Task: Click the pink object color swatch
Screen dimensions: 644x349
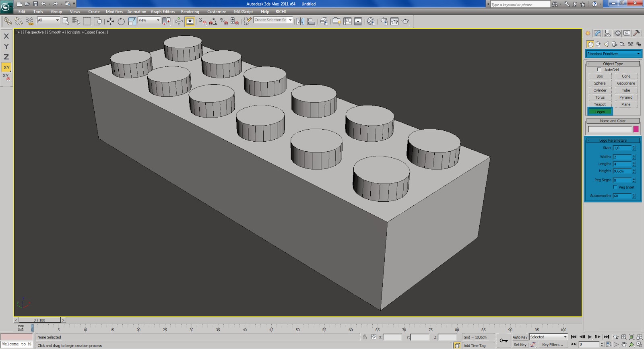Action: [x=636, y=129]
